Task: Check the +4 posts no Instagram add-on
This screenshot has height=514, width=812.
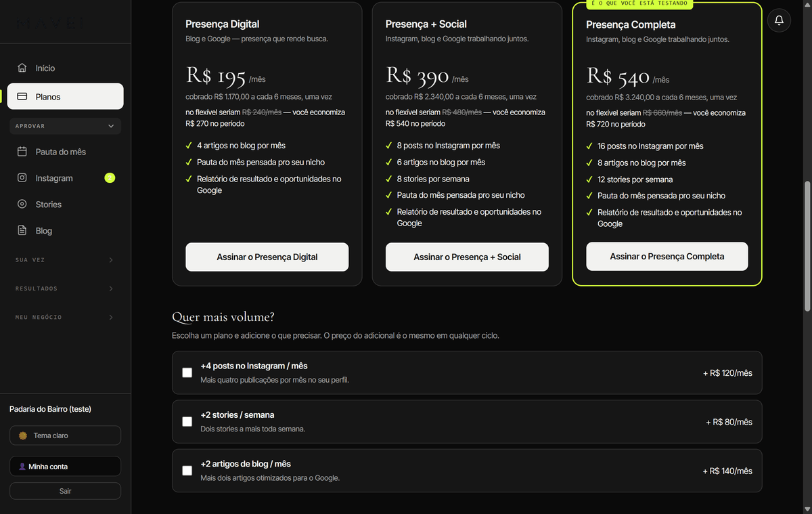Action: [187, 372]
